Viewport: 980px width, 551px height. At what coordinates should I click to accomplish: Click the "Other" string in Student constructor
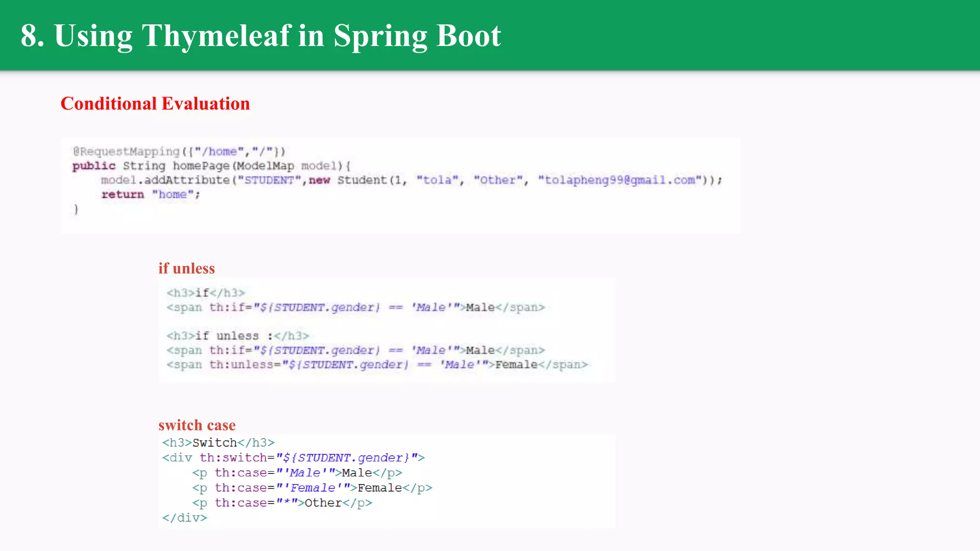click(x=498, y=180)
